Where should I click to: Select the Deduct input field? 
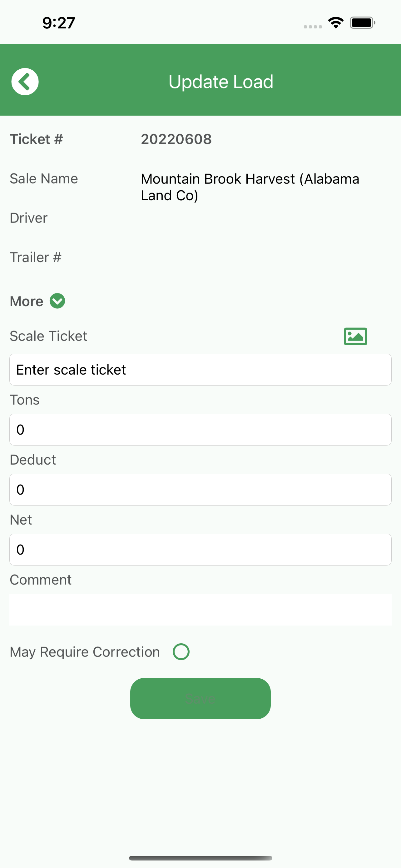pyautogui.click(x=200, y=490)
